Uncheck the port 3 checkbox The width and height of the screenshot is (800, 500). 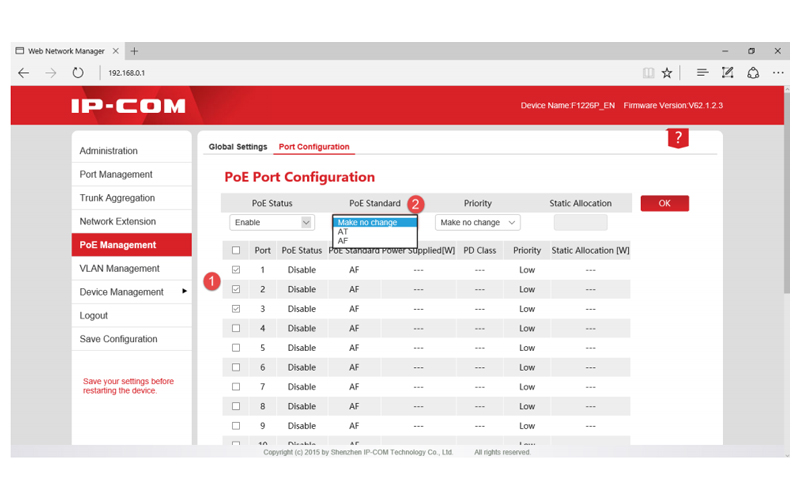236,309
